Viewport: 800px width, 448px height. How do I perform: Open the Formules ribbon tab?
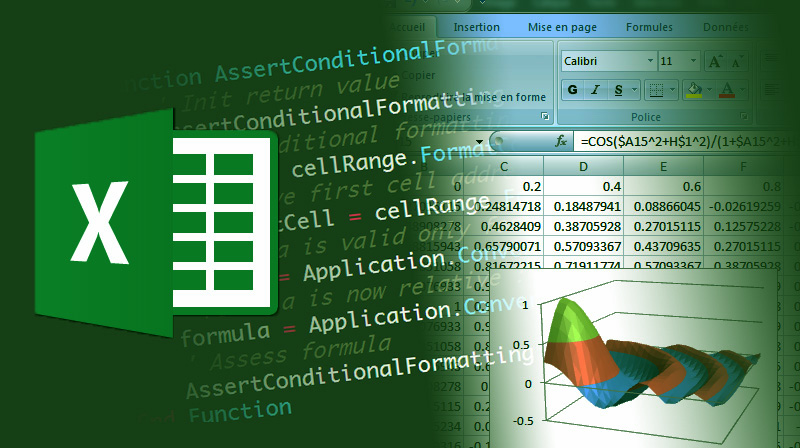[x=649, y=27]
